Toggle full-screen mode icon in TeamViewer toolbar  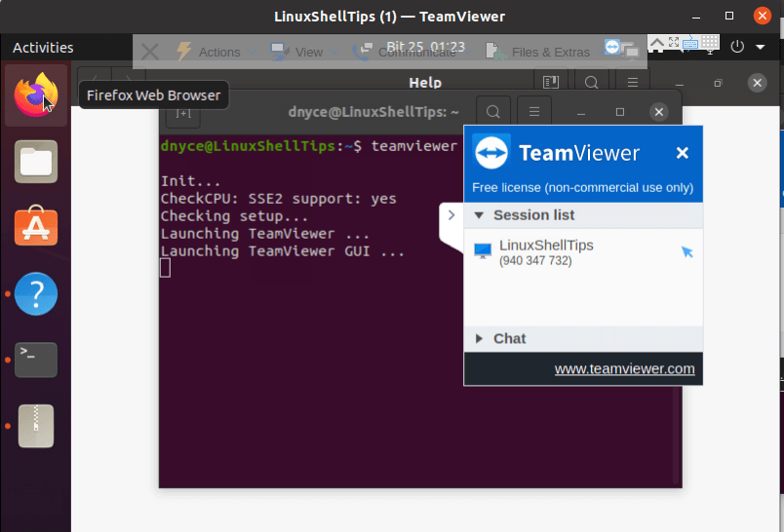pyautogui.click(x=674, y=43)
